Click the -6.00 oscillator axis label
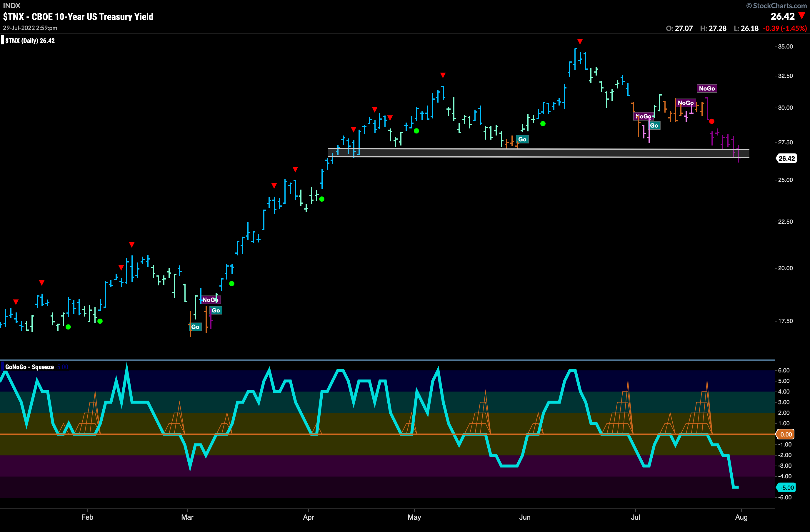Screen dimensions: 810x532 [x=785, y=497]
